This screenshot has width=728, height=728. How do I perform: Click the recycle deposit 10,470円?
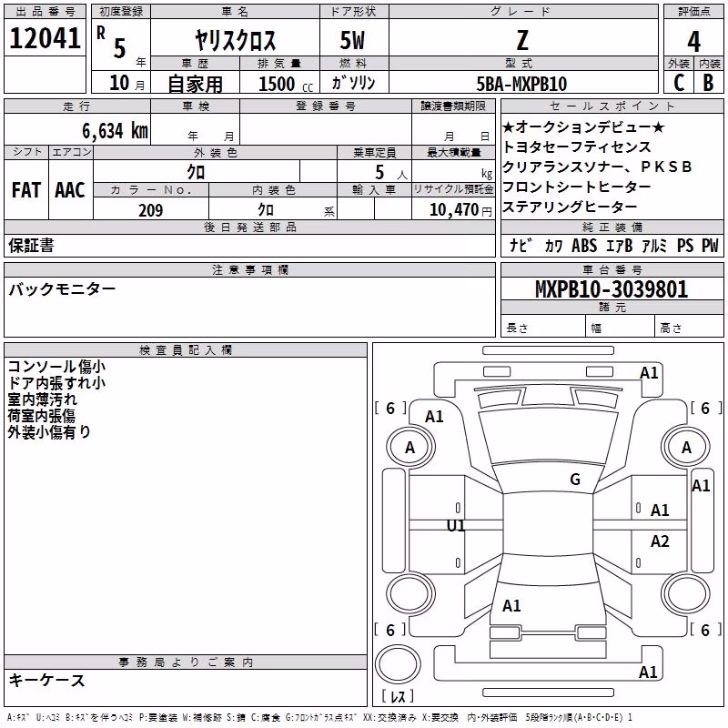460,210
